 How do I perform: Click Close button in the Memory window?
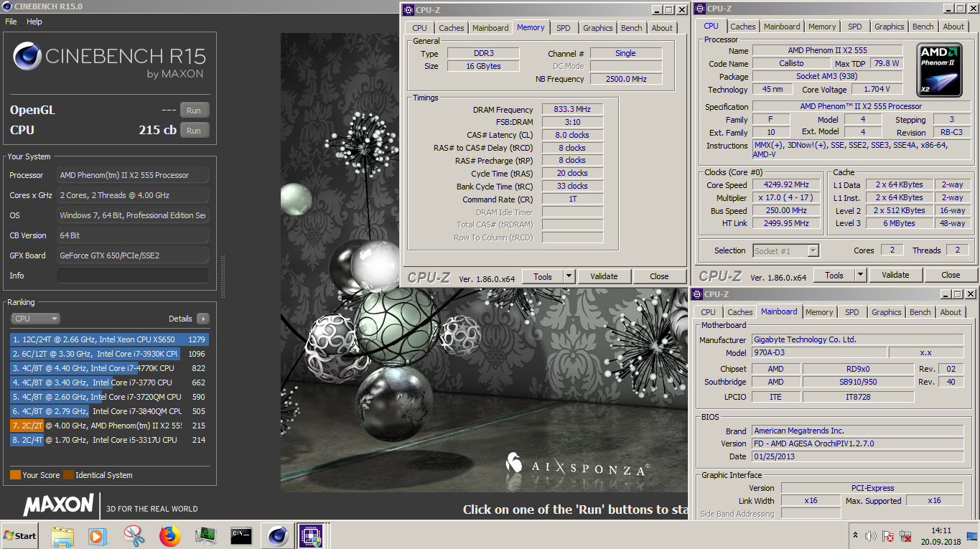pos(659,276)
